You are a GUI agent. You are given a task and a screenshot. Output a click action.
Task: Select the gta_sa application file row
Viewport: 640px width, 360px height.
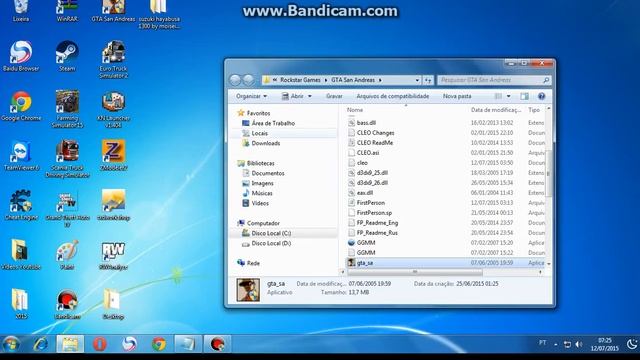click(445, 263)
